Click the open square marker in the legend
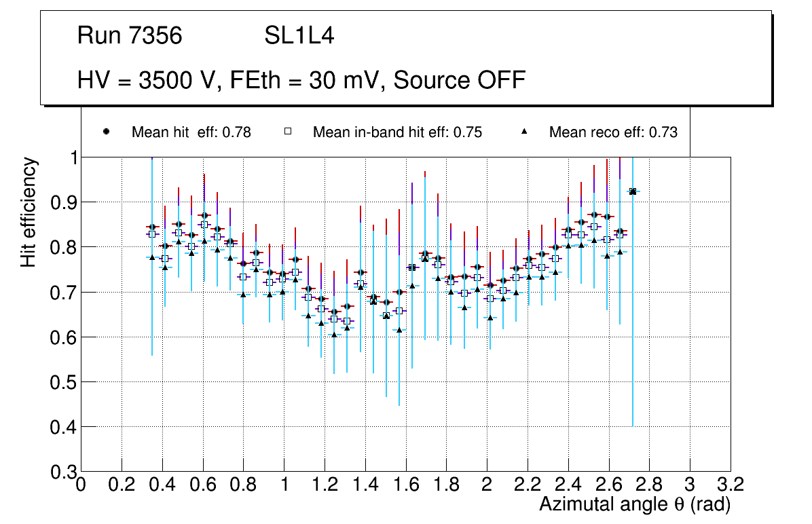812x524 pixels. click(287, 132)
